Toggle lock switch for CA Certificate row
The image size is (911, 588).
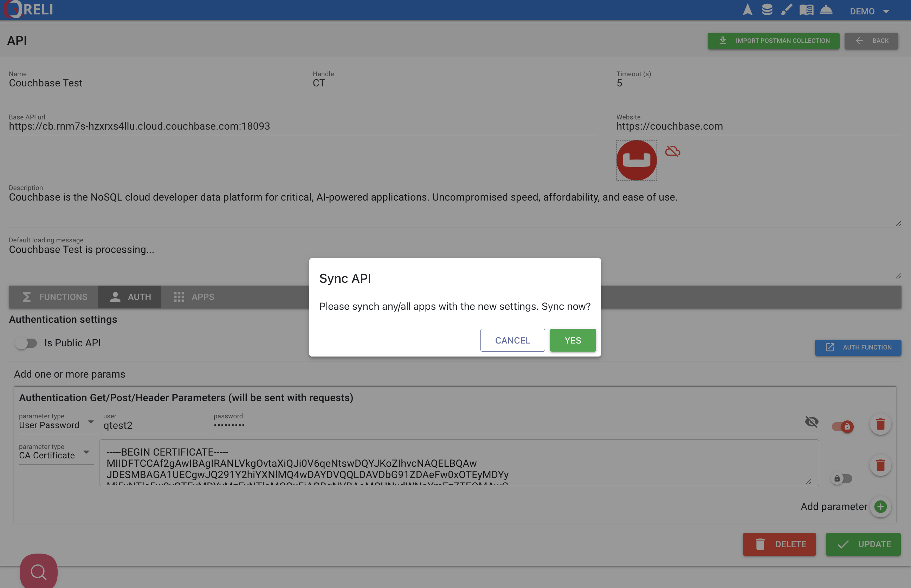tap(841, 478)
